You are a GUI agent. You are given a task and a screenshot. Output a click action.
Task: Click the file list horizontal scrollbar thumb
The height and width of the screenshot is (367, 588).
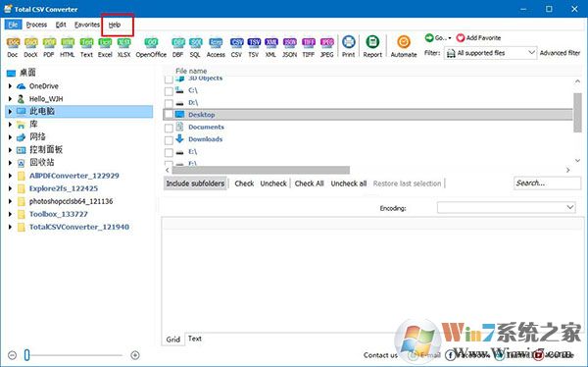261,170
